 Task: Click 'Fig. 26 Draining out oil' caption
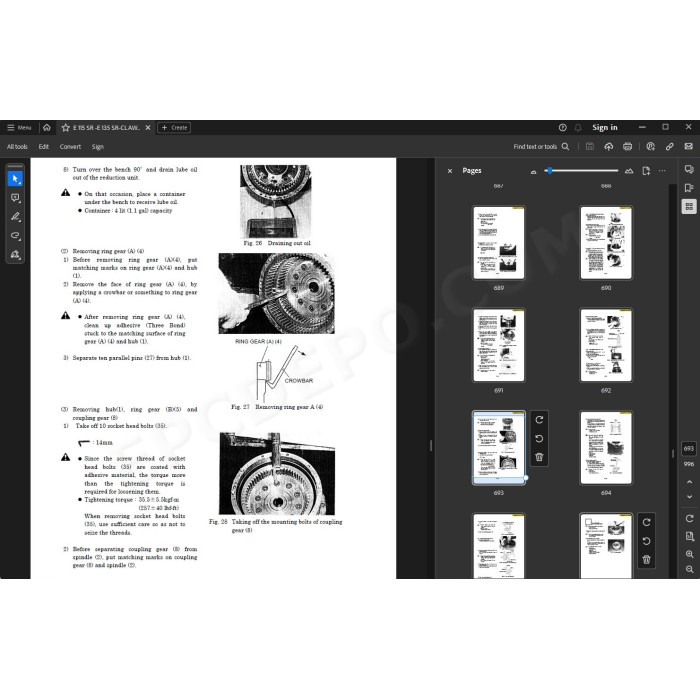click(277, 243)
